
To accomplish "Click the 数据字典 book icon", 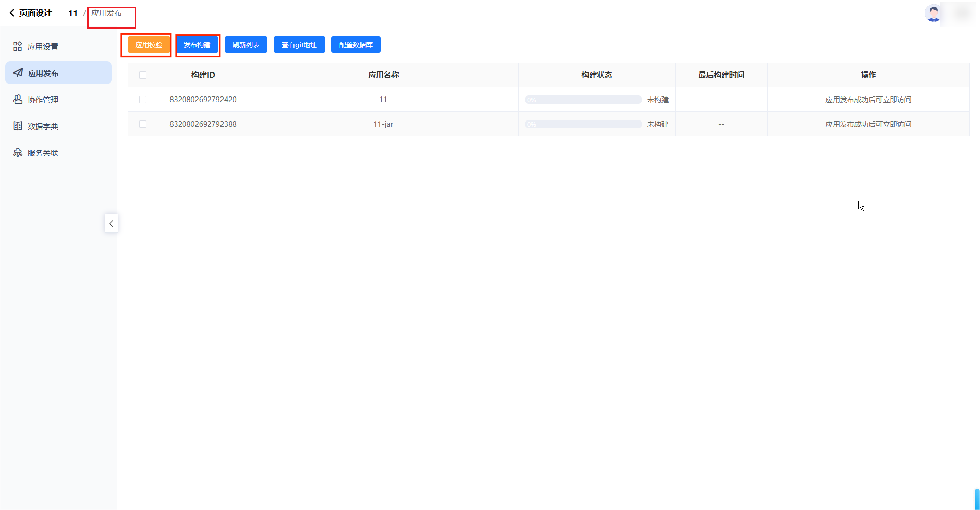I will click(x=18, y=126).
